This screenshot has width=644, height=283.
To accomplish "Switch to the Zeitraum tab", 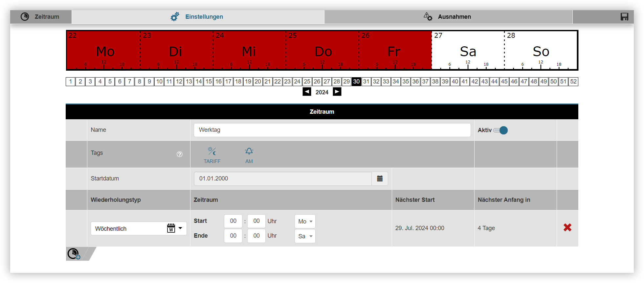I will pos(41,17).
